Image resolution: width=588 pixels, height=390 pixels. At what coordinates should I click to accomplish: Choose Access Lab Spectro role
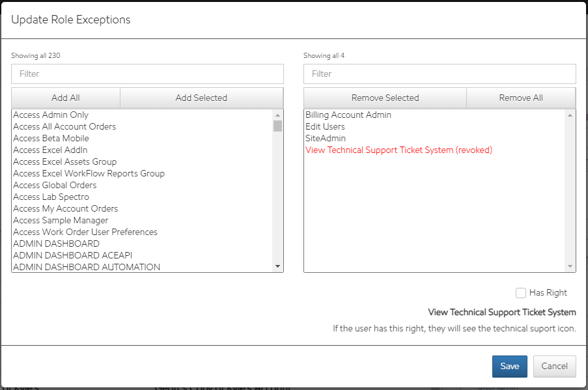pyautogui.click(x=51, y=197)
